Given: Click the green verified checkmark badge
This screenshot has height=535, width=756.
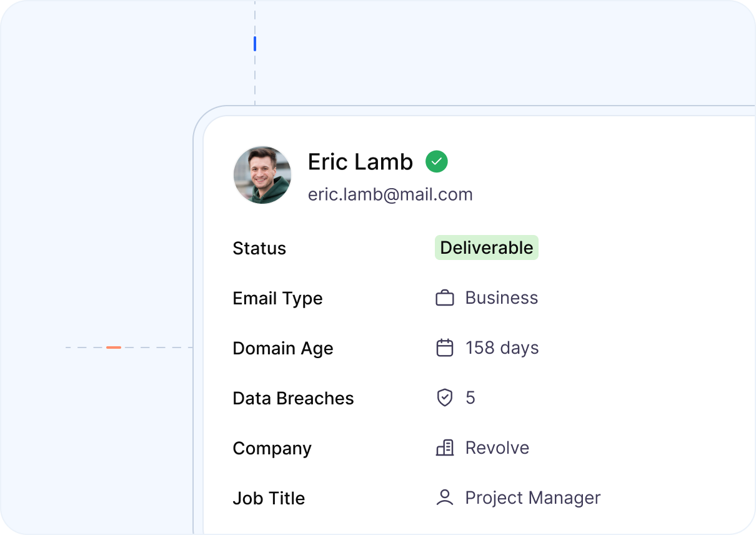Looking at the screenshot, I should 437,162.
